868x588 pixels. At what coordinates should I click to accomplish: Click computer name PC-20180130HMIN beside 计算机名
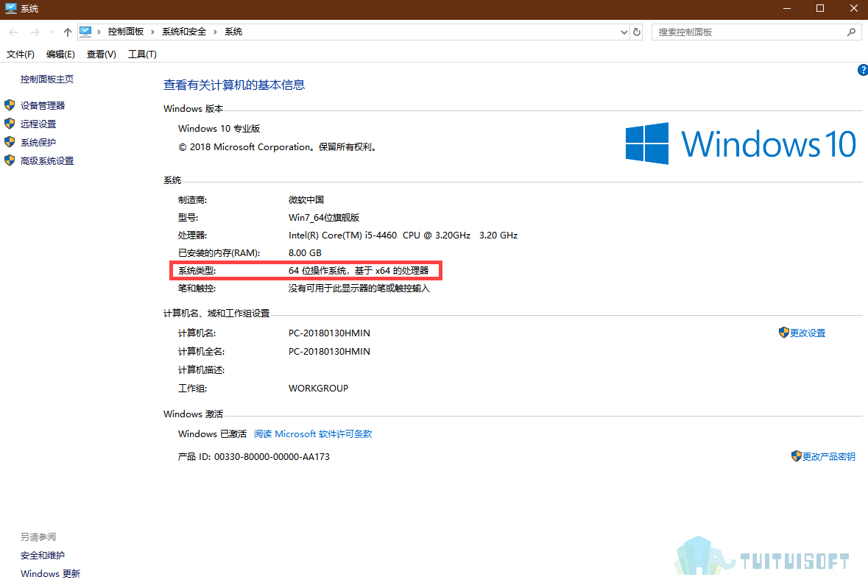pyautogui.click(x=329, y=333)
